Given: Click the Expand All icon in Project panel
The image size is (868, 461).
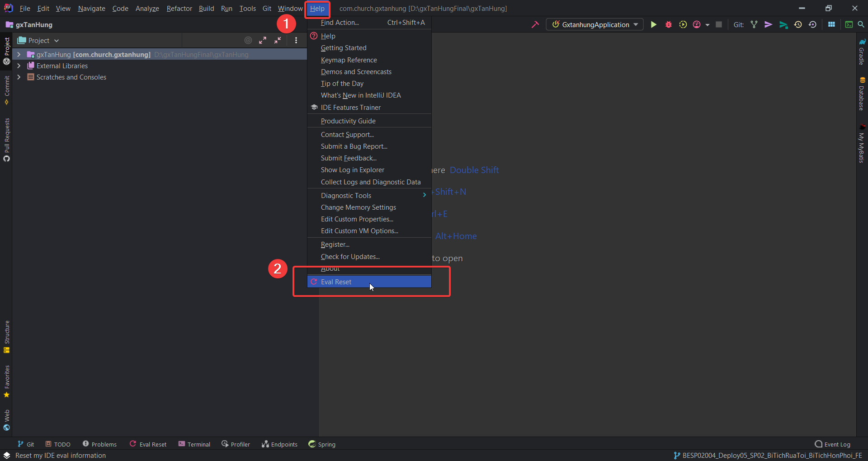Looking at the screenshot, I should coord(263,40).
